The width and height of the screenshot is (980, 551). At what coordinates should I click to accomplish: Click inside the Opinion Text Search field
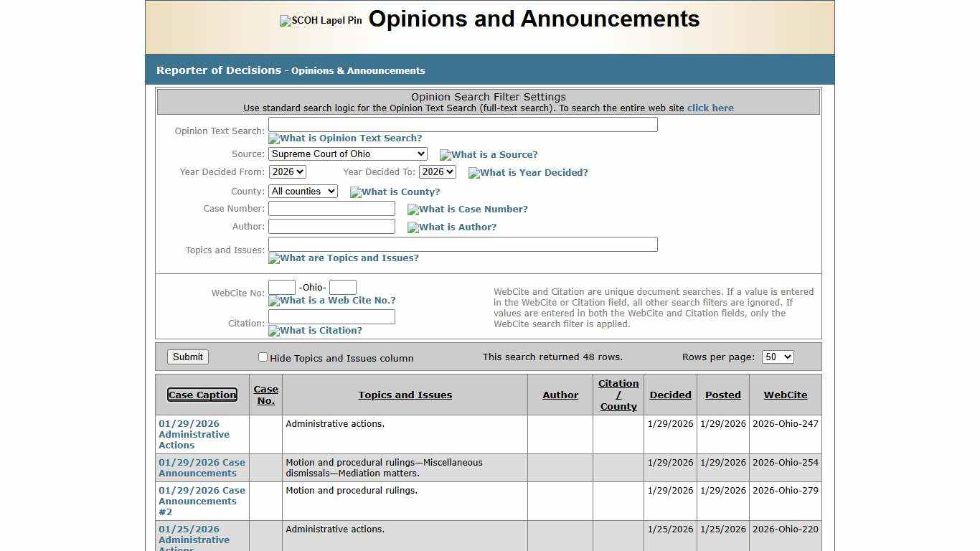point(462,124)
